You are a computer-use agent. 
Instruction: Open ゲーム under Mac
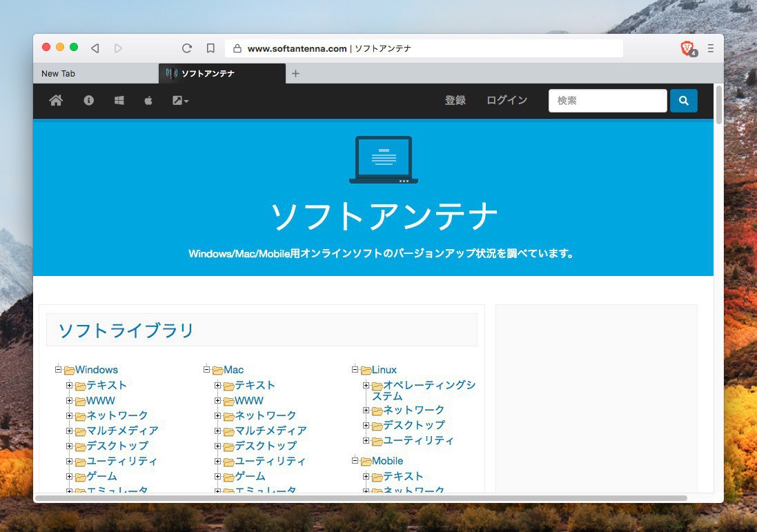click(250, 477)
